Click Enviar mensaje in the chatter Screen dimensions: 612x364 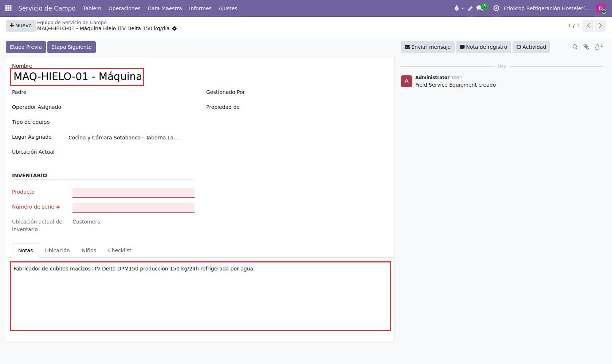428,47
